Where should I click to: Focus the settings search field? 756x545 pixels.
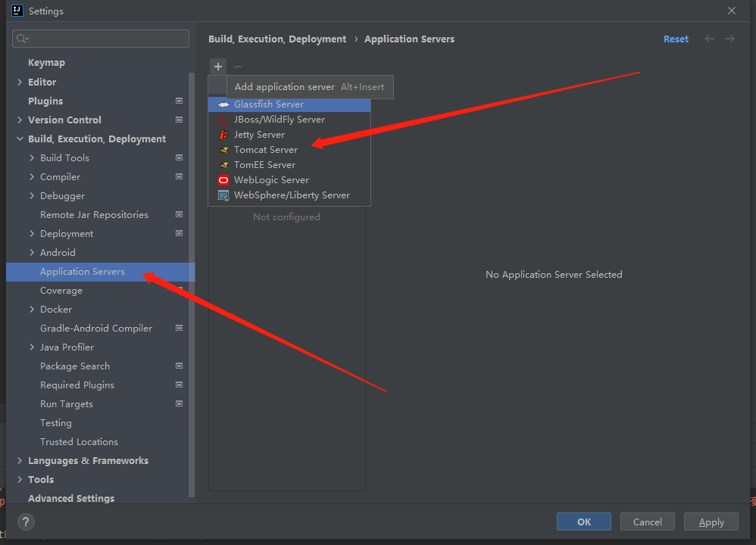pos(101,39)
